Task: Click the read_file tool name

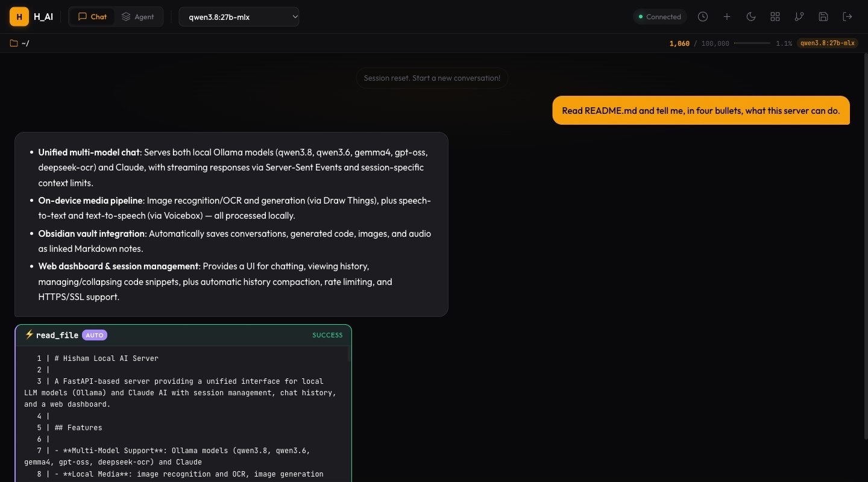Action: click(57, 335)
